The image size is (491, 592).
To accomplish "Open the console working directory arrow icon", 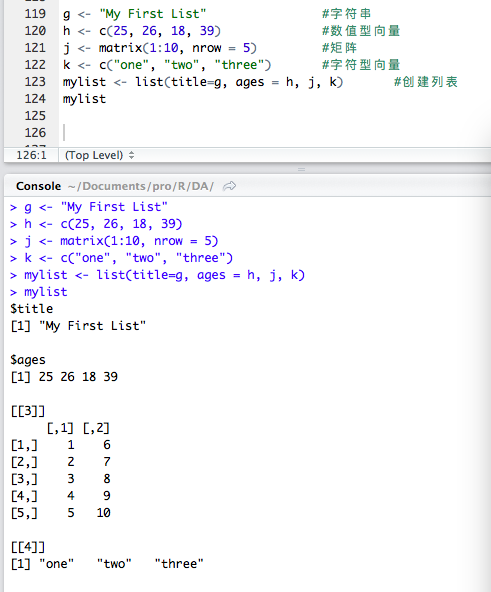I will tap(229, 186).
